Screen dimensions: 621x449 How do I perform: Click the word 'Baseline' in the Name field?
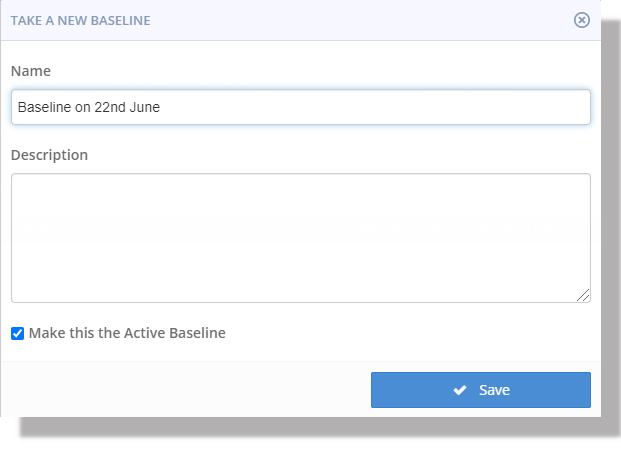(45, 107)
